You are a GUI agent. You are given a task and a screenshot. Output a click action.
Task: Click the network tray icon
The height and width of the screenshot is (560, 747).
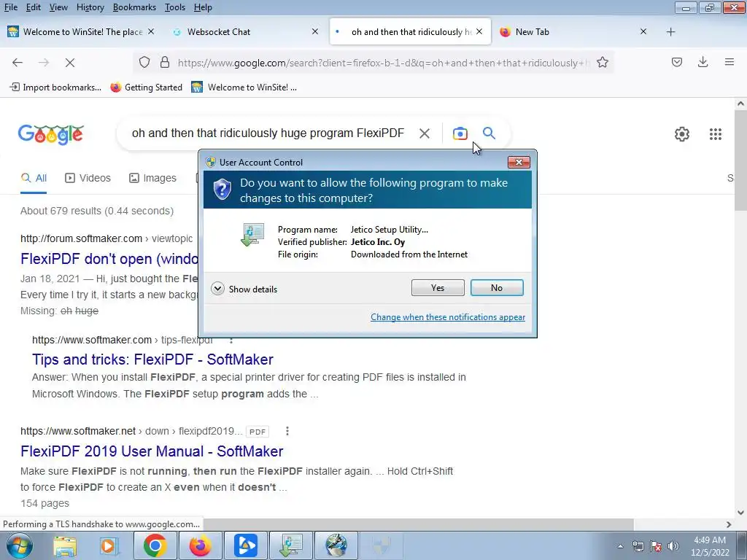[638, 546]
